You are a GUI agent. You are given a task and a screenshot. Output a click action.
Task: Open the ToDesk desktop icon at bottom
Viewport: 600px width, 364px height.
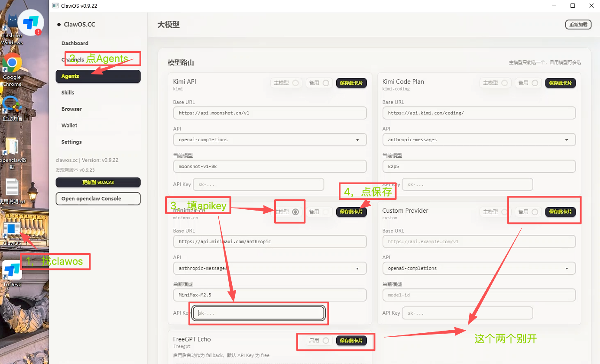coord(12,271)
